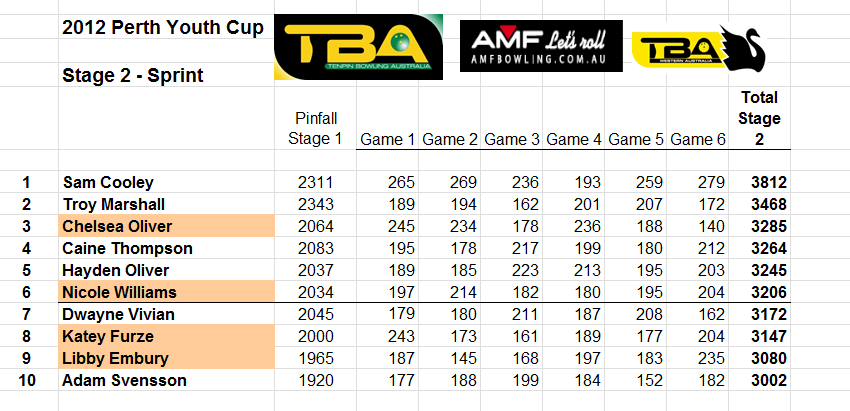Select the Pinfall Stage 1 column header
The image size is (850, 411).
(315, 129)
